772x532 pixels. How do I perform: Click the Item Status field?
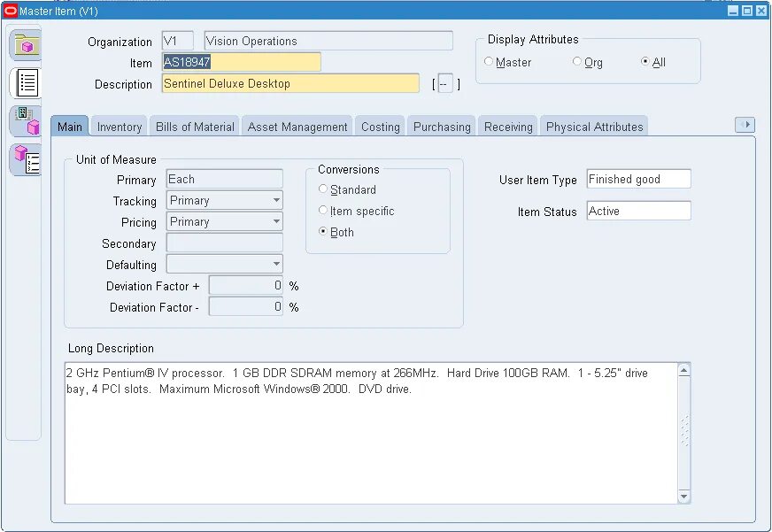click(638, 211)
